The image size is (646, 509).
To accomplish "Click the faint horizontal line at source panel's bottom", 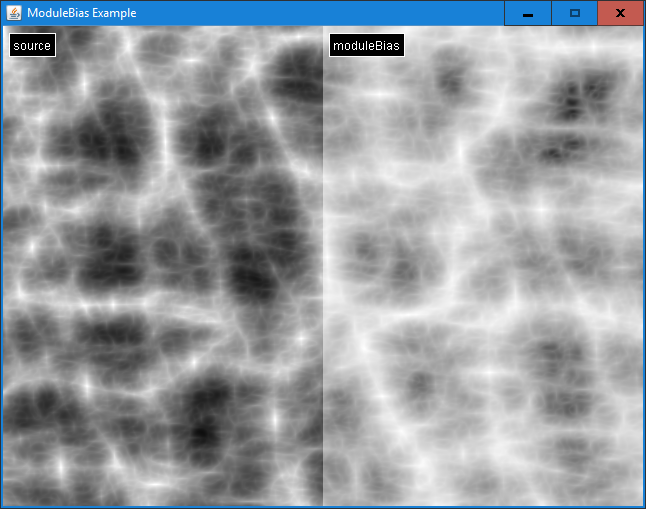I will 160,497.
